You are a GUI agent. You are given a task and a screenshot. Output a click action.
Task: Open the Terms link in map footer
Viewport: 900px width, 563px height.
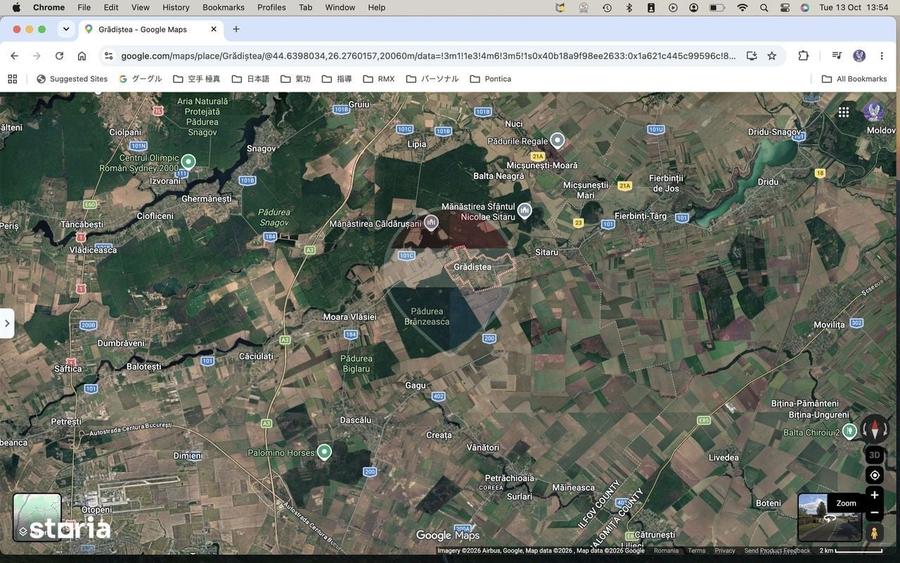pyautogui.click(x=697, y=550)
